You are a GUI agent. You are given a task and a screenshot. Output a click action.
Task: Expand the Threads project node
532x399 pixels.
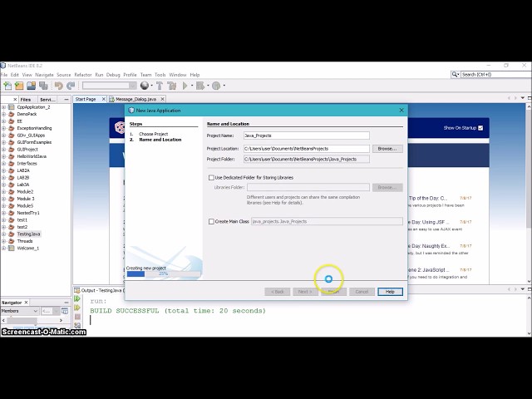pyautogui.click(x=3, y=241)
